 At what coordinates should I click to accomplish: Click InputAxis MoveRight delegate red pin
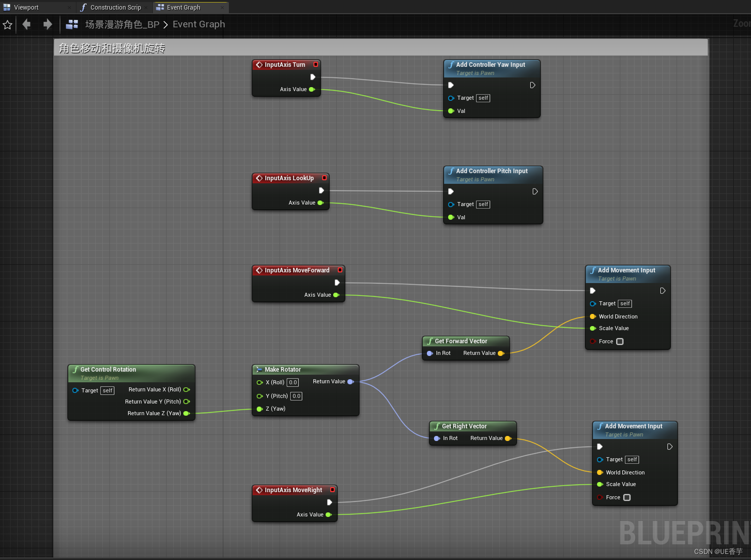332,490
